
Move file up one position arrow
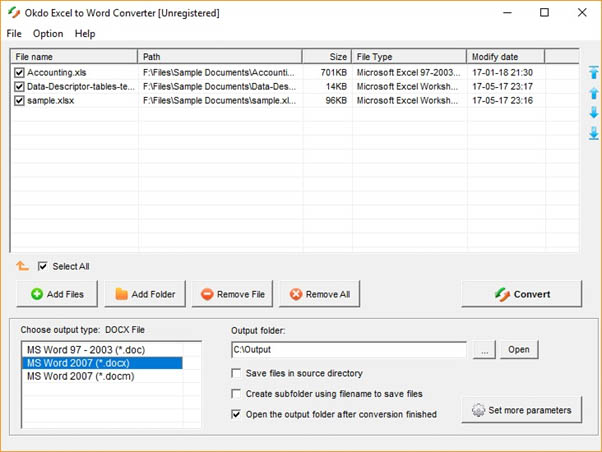click(x=594, y=93)
